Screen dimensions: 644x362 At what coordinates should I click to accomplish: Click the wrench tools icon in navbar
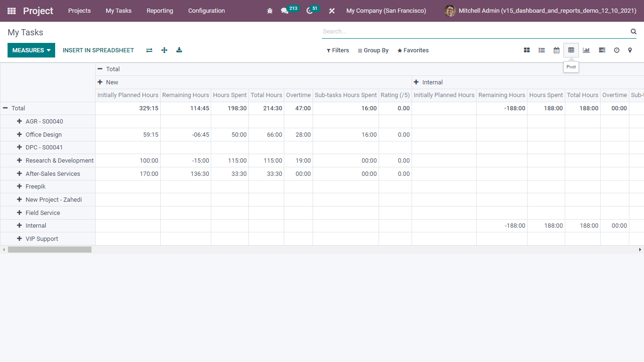pos(332,11)
